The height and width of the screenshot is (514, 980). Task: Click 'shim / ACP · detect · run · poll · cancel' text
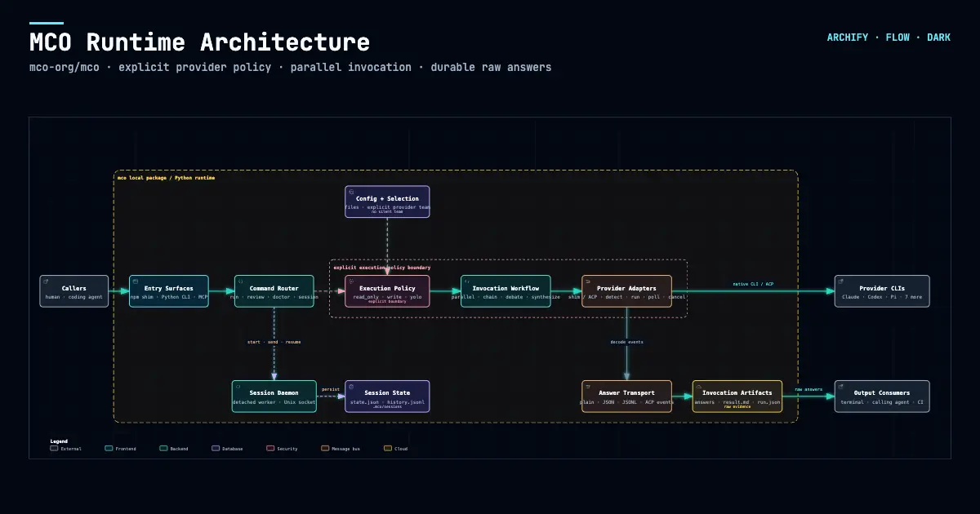627,297
